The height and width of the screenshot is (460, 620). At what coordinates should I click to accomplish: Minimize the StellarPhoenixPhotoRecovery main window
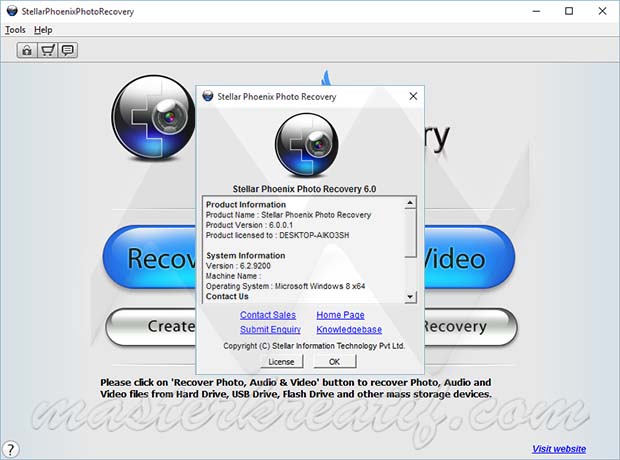tap(536, 11)
